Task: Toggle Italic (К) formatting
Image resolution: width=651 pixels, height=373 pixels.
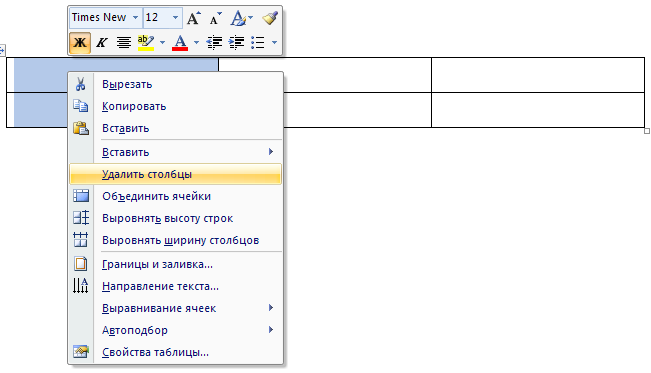Action: 102,42
